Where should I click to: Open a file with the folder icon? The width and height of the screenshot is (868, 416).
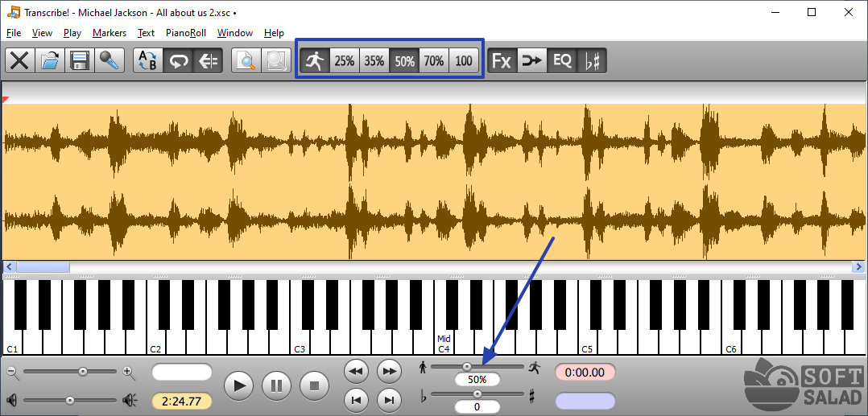50,60
